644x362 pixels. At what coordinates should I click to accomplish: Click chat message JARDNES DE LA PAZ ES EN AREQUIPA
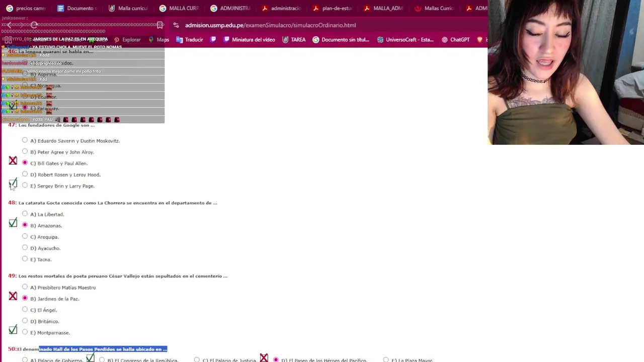point(70,39)
